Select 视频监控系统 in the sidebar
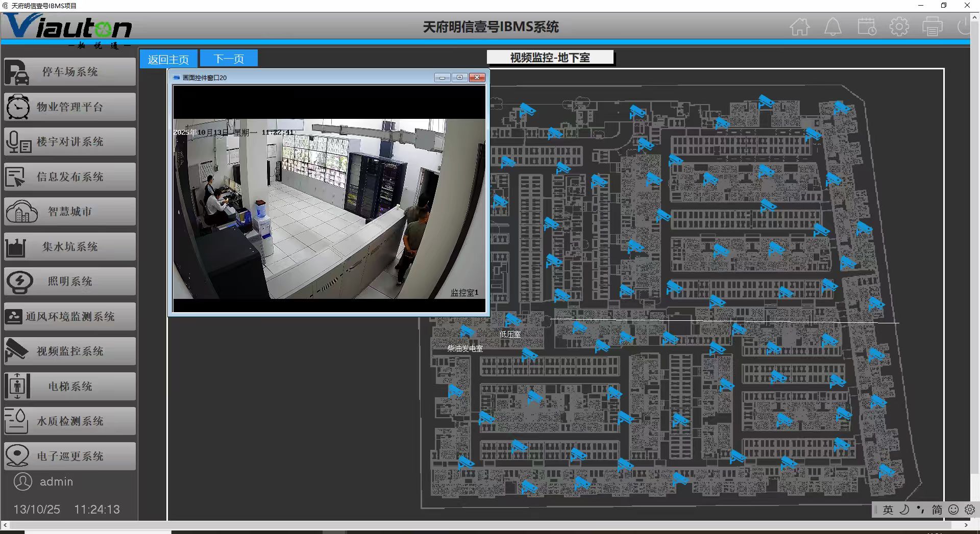Screen dimensions: 980x534 [70, 351]
